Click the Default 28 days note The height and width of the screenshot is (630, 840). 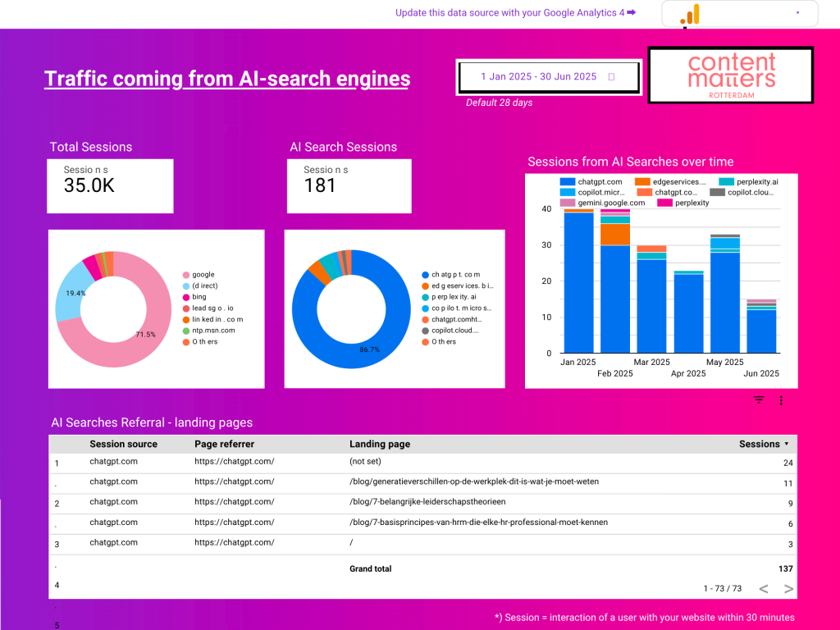tap(500, 103)
